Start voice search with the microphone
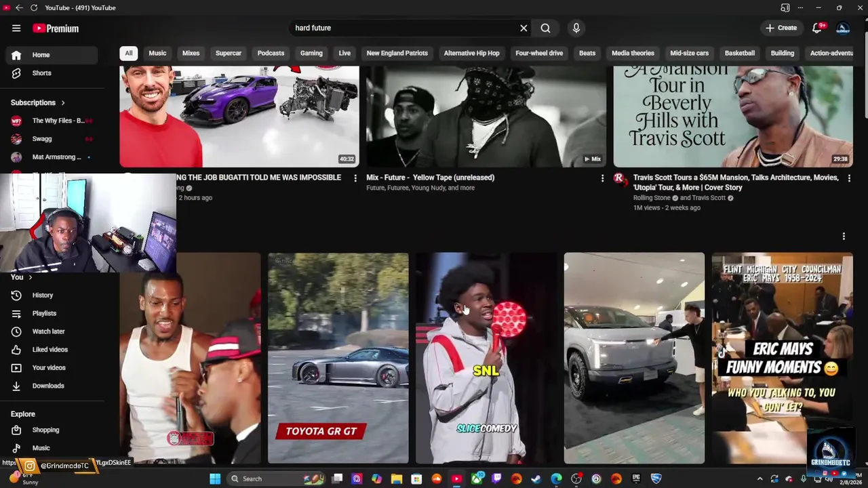This screenshot has height=488, width=868. point(576,28)
